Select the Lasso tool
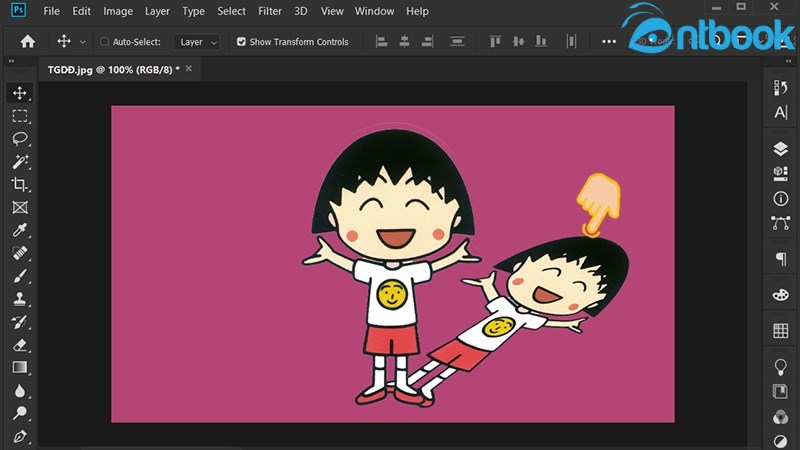Viewport: 800px width, 450px height. pos(20,139)
